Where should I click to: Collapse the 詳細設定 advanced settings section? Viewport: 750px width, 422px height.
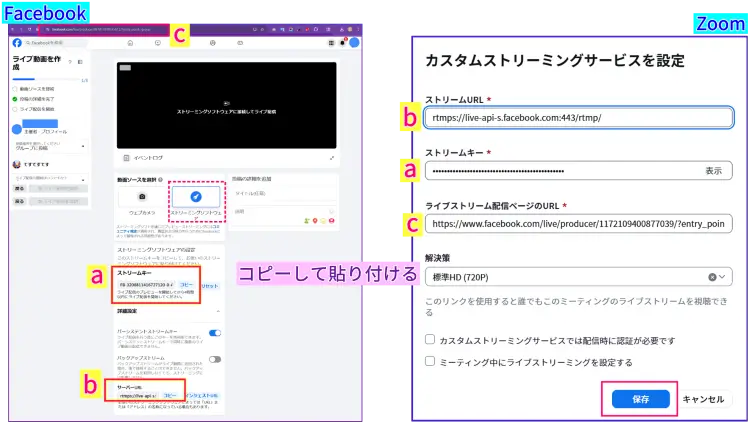pos(218,311)
